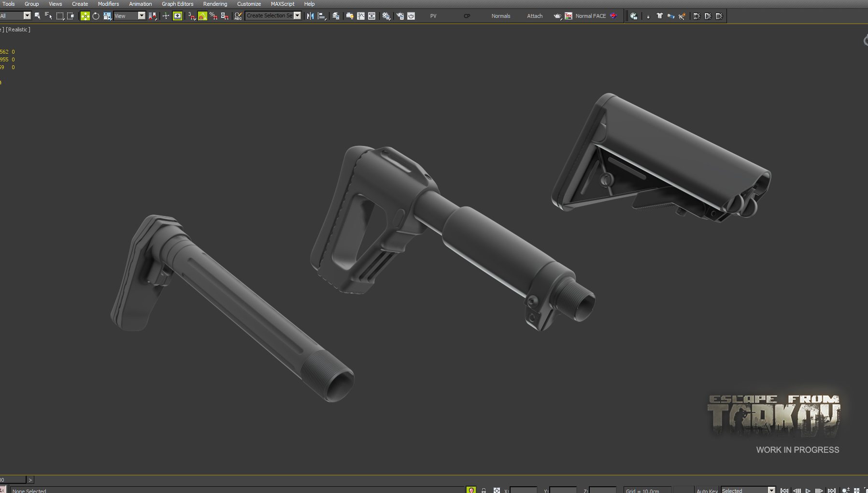Click the Tex texture icon
Viewport: 868px width, 493px height.
click(x=569, y=16)
